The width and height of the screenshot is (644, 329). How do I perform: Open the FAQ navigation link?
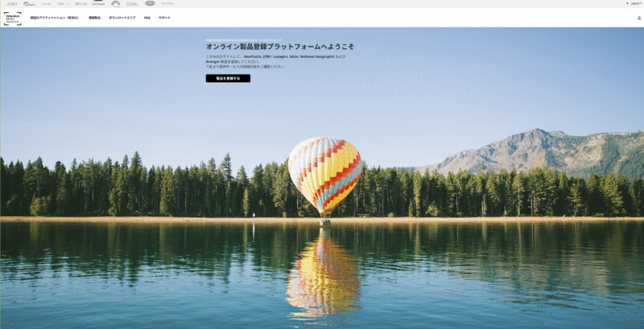(147, 18)
